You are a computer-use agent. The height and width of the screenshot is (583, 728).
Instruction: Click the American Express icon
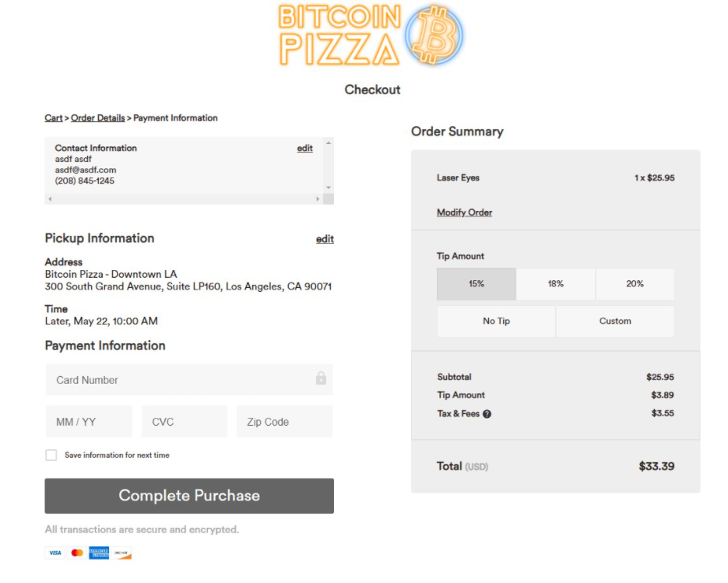tap(99, 553)
